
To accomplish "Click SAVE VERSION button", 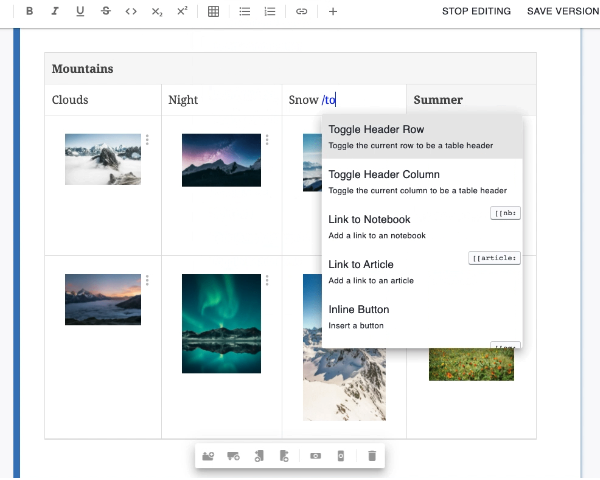I will pyautogui.click(x=563, y=12).
